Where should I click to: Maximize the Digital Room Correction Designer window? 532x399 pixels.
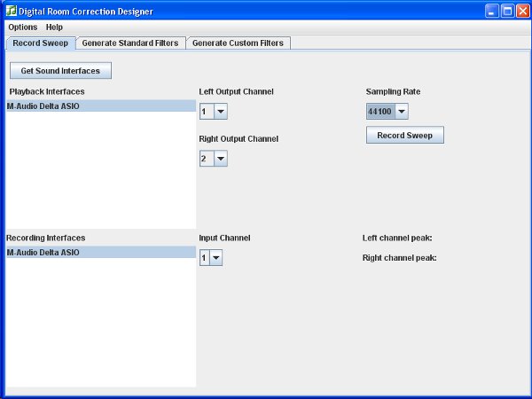508,12
